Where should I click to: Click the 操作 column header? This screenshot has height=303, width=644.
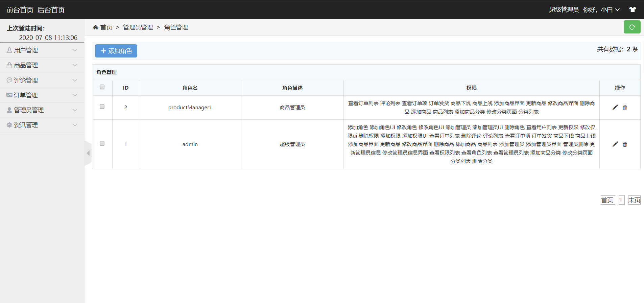[x=620, y=88]
